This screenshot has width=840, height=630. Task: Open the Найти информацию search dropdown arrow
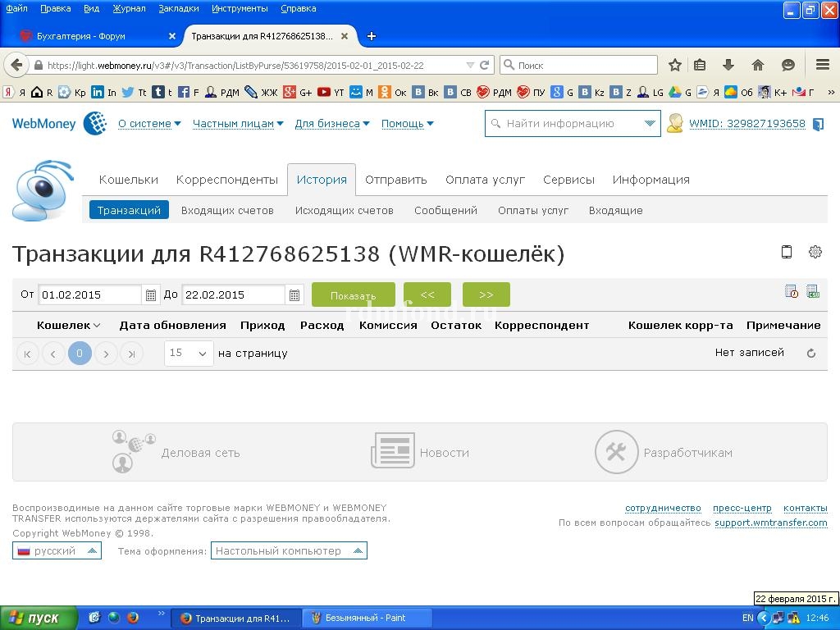[650, 124]
